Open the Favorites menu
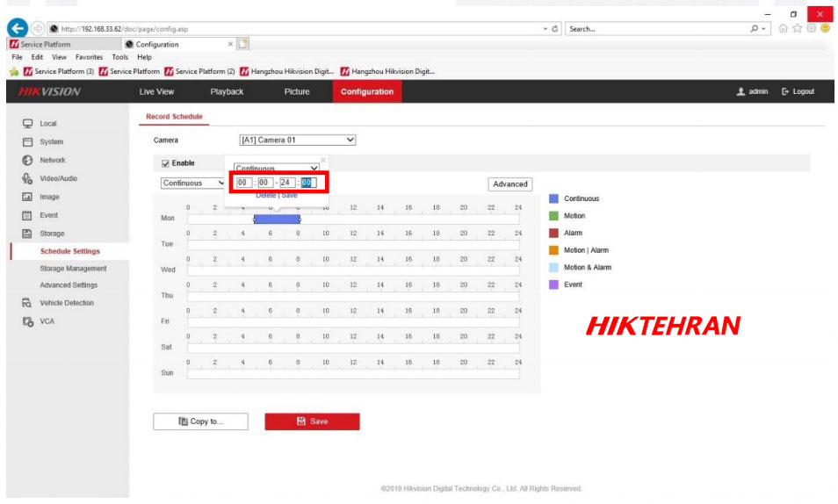 (x=89, y=57)
